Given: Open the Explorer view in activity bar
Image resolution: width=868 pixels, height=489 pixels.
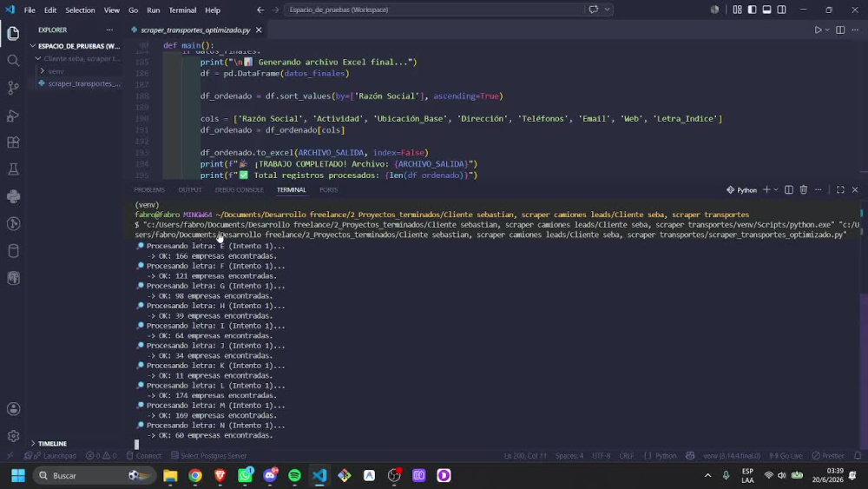Looking at the screenshot, I should [x=13, y=33].
